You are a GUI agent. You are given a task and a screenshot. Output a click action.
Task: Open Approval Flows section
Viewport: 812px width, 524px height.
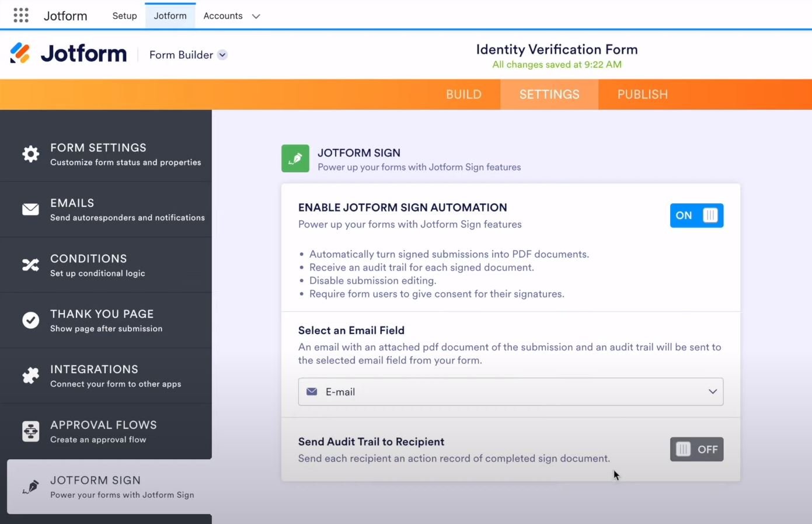tap(106, 431)
